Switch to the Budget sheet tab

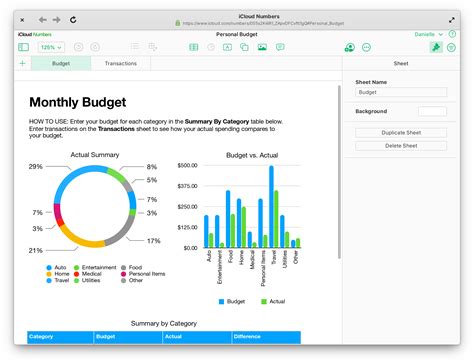click(x=61, y=63)
